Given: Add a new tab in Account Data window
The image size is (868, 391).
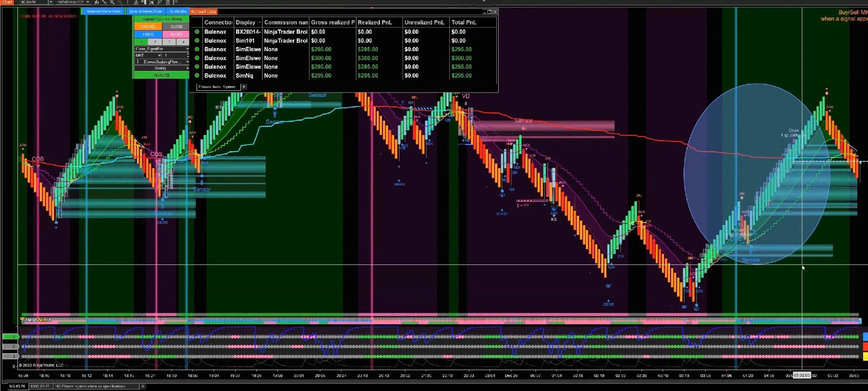Looking at the screenshot, I should [x=244, y=87].
